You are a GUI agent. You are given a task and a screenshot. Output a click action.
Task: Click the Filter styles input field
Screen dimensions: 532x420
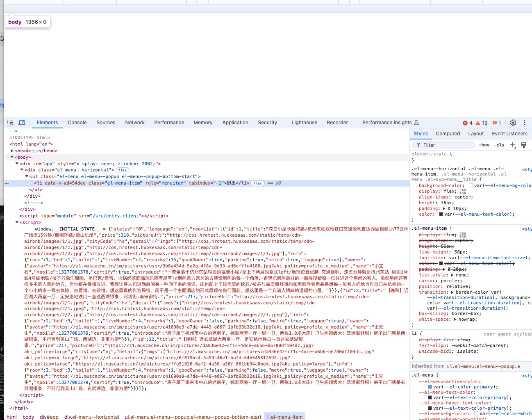pos(443,145)
